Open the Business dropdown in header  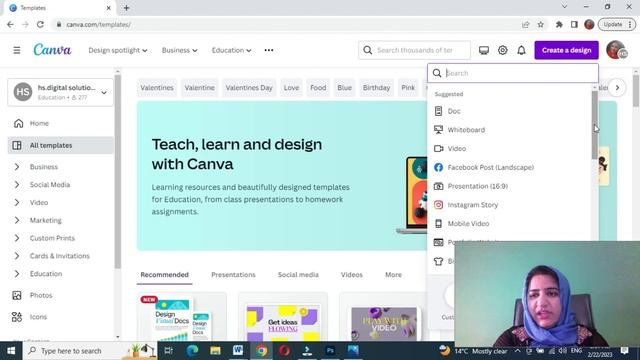(179, 50)
